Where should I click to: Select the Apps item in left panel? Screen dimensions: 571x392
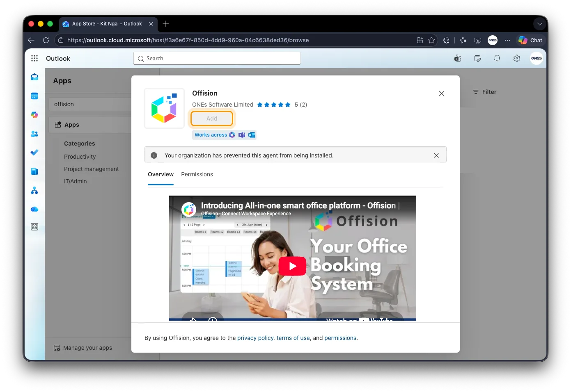[x=90, y=125]
